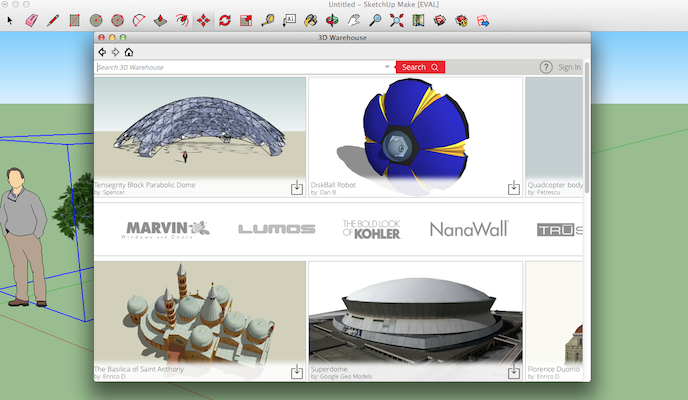Click the red Search button
Screen dimensions: 688x400
click(420, 67)
